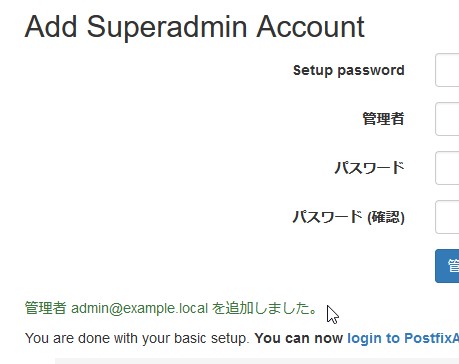The width and height of the screenshot is (459, 364).
Task: Click the パスワード input box
Action: click(447, 168)
